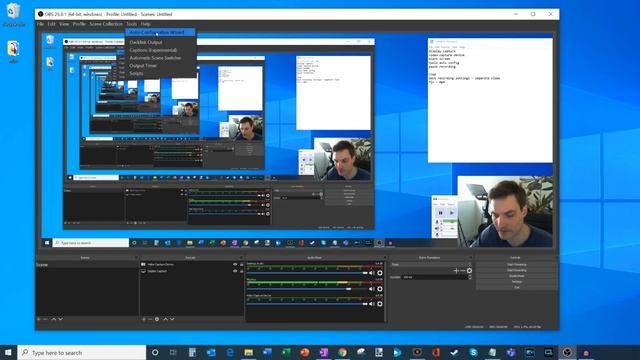Open transition properties gear icon
The height and width of the screenshot is (360, 640).
(469, 271)
